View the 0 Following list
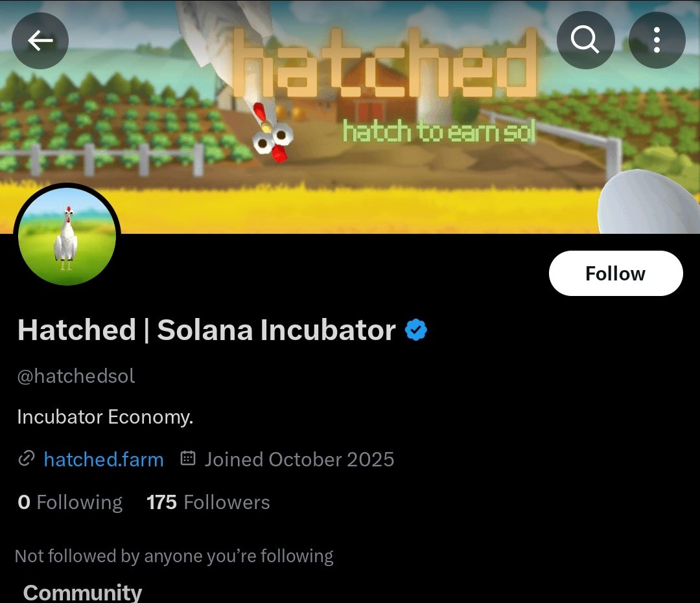The height and width of the screenshot is (603, 700). click(x=70, y=502)
